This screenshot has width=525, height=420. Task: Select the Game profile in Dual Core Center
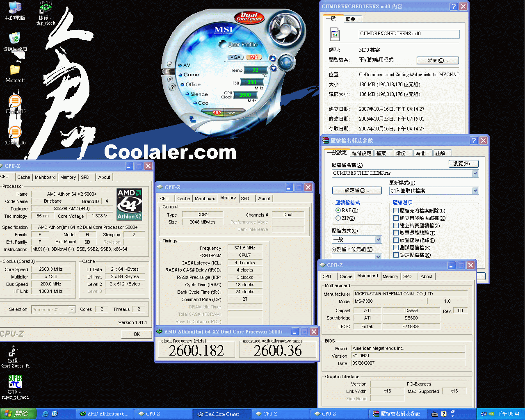[189, 75]
